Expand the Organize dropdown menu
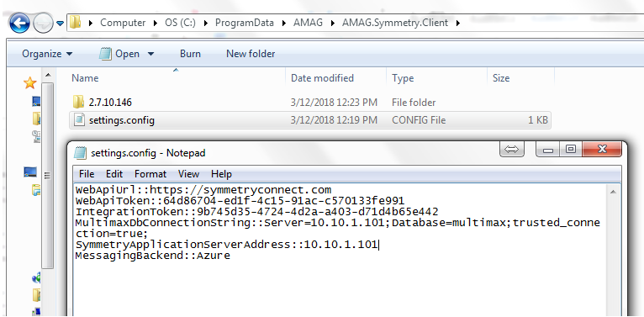The width and height of the screenshot is (644, 317). (47, 54)
